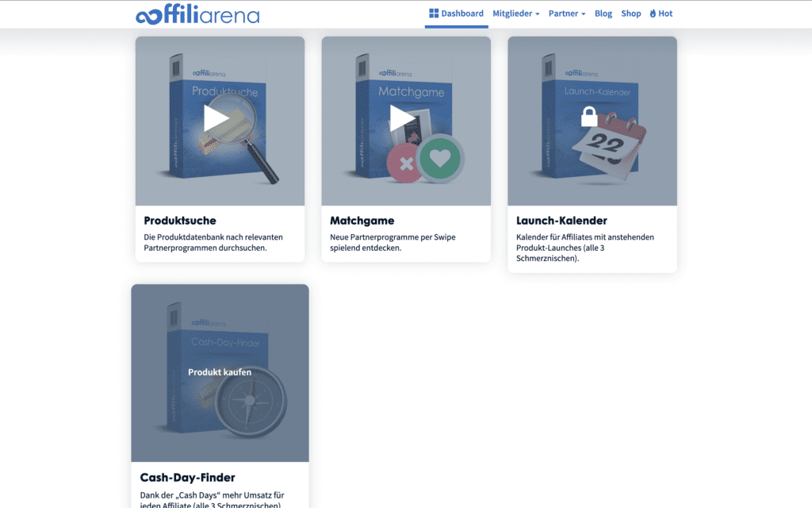
Task: Open the Dashboard tab
Action: pos(456,13)
